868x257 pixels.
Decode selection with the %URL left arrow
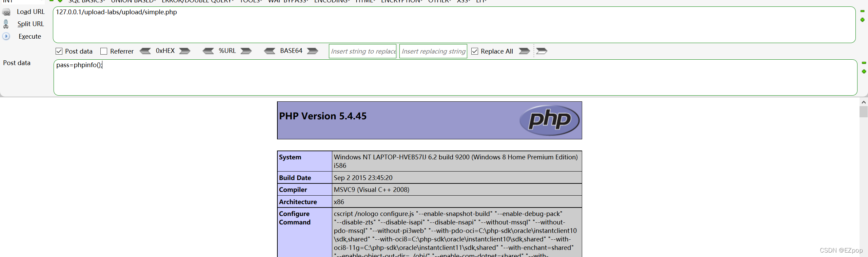(208, 51)
